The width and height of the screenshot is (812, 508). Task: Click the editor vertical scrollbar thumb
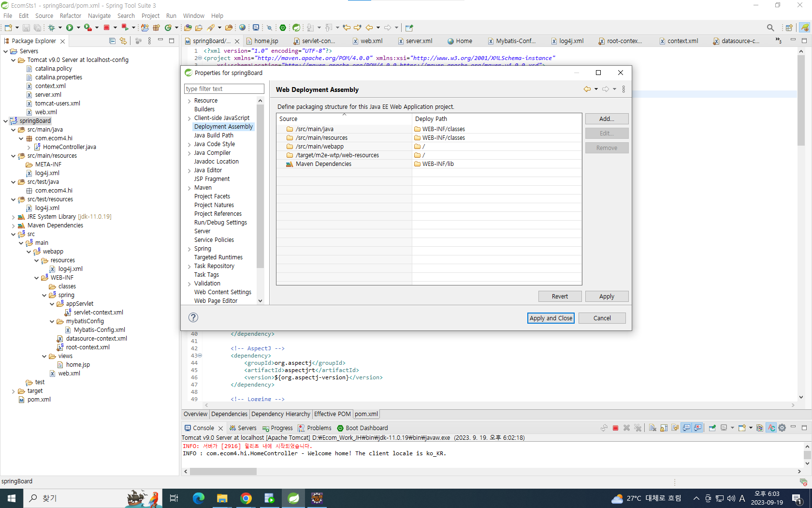coord(801,99)
